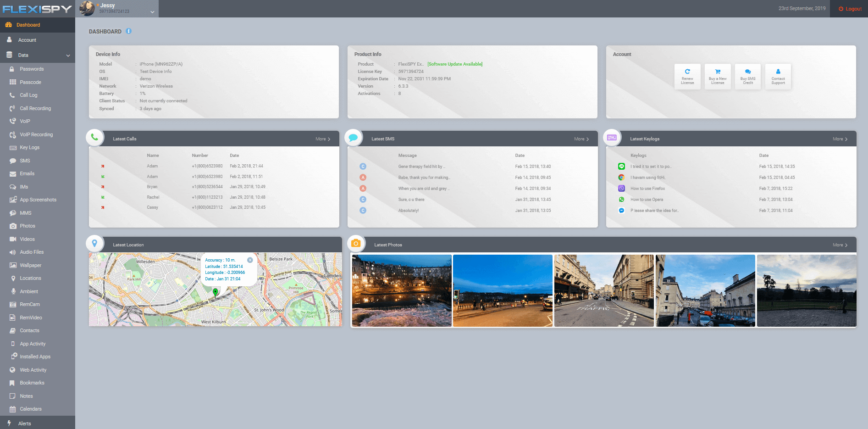This screenshot has height=429, width=868.
Task: Go to Alerts in the sidebar
Action: click(x=25, y=423)
